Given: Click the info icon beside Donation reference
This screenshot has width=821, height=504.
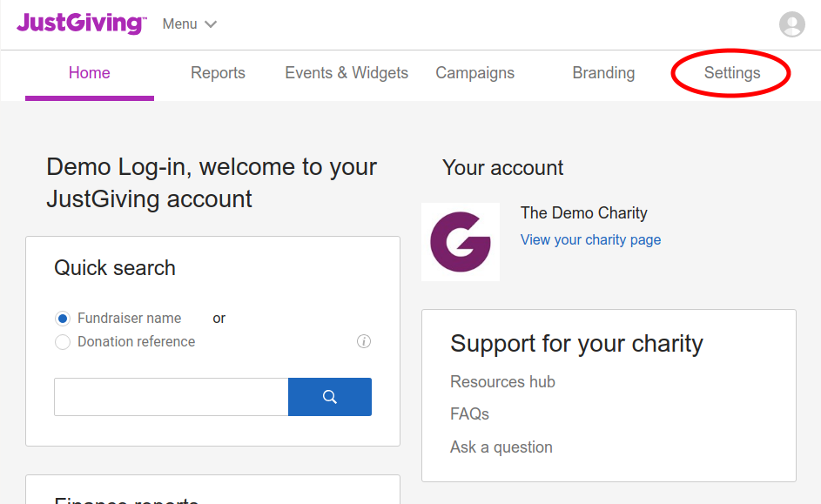Looking at the screenshot, I should (364, 341).
